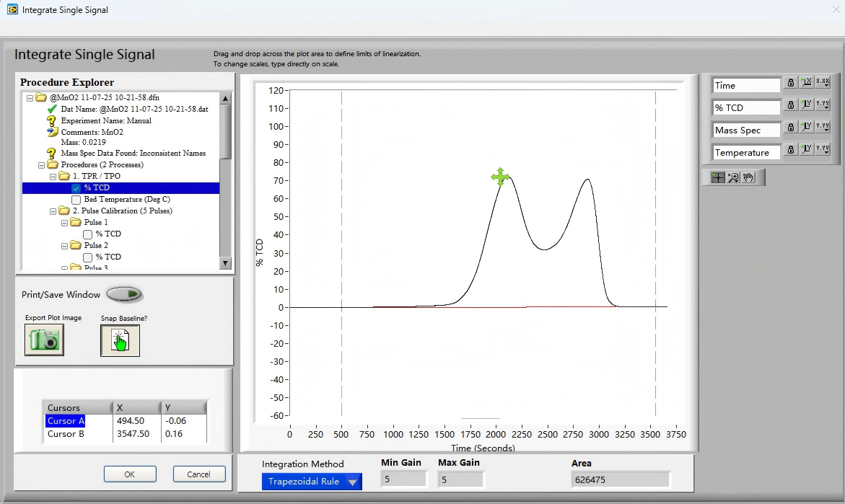
Task: Open the Integration Method Trapezoidal Rule dropdown
Action: tap(312, 482)
